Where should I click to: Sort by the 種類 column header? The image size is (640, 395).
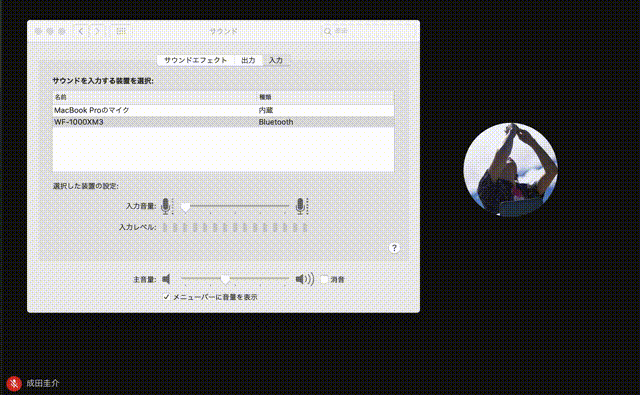point(326,97)
